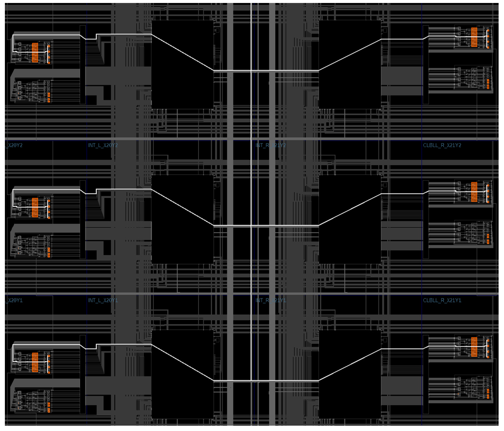Click the CLBLL_R_X21Y2 tile label
The height and width of the screenshot is (431, 504).
(442, 145)
